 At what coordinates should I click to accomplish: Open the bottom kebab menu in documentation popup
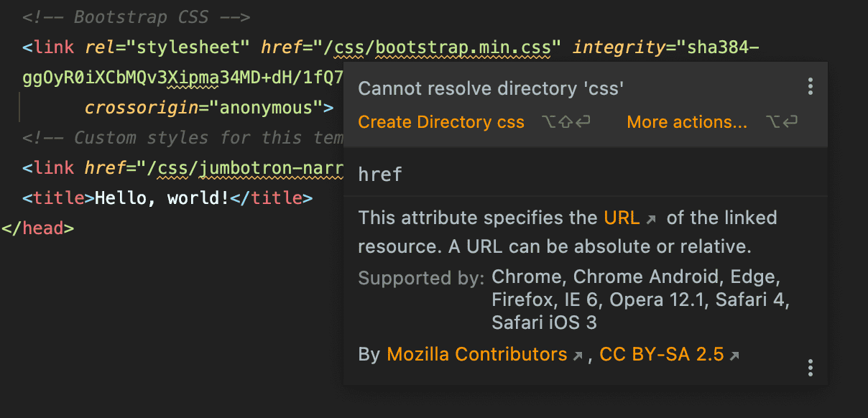point(810,368)
